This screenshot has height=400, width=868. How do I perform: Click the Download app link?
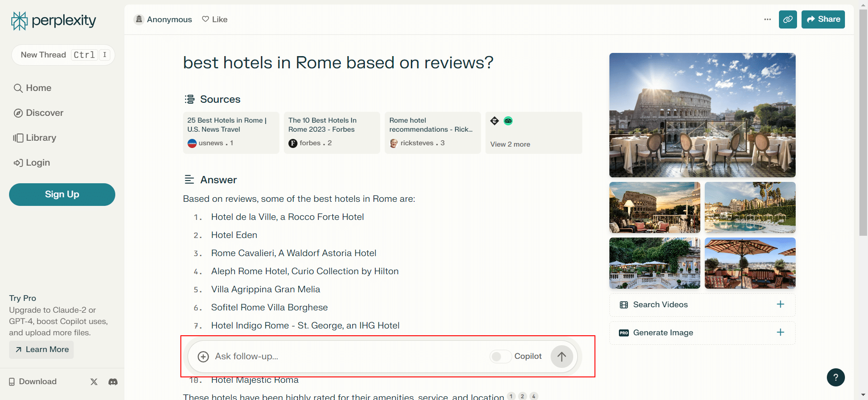click(33, 382)
